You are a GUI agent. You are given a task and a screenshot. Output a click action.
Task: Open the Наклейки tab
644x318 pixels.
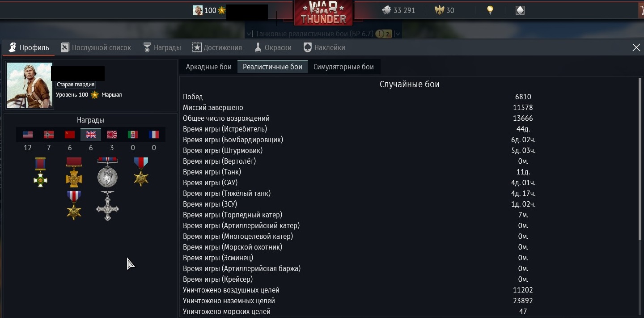[324, 47]
